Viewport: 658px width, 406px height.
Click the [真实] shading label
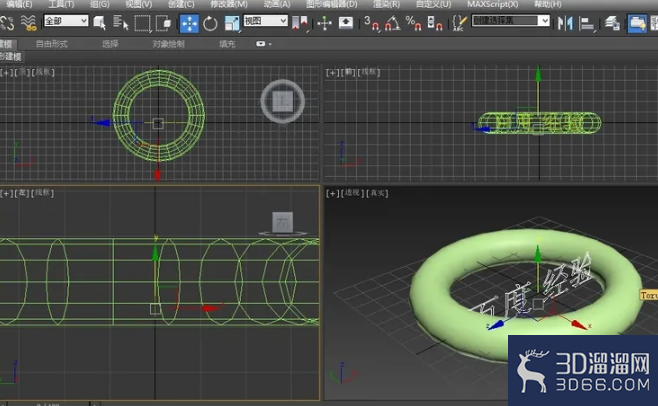(x=377, y=193)
